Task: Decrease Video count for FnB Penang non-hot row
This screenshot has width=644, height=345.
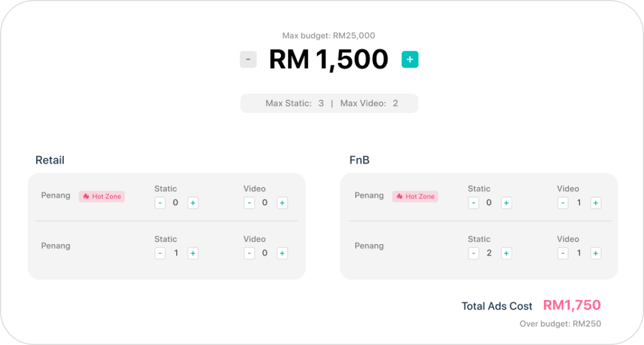Action: click(563, 254)
